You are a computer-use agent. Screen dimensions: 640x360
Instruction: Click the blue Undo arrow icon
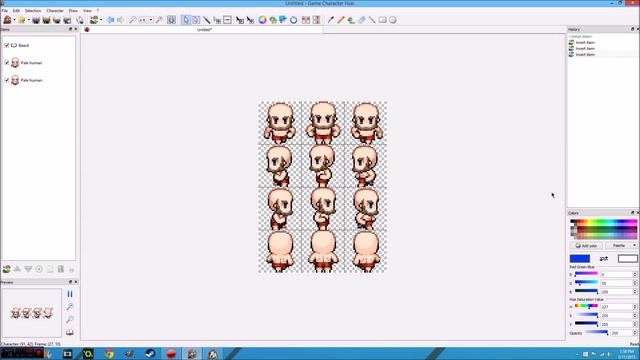(110, 20)
